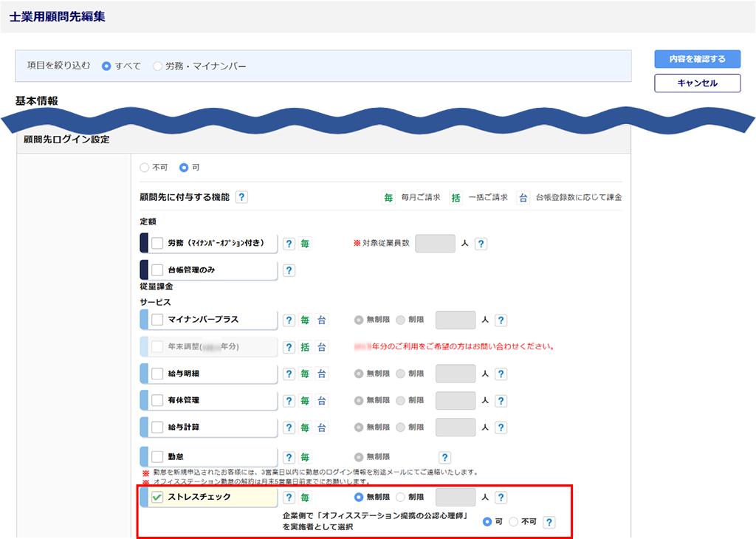Uncheck the ストレスチェック checkbox

click(157, 498)
